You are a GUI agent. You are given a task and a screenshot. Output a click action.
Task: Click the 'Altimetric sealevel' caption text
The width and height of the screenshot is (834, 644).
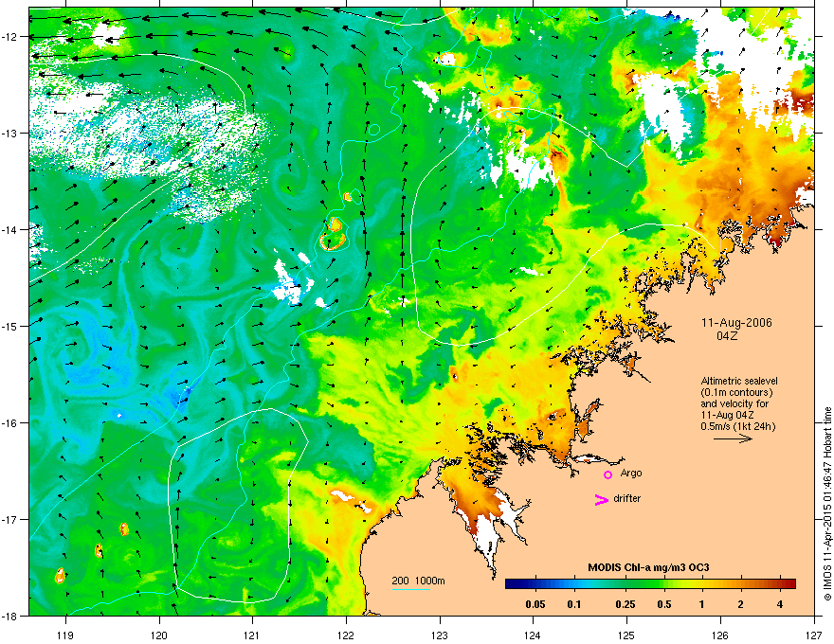tap(739, 381)
